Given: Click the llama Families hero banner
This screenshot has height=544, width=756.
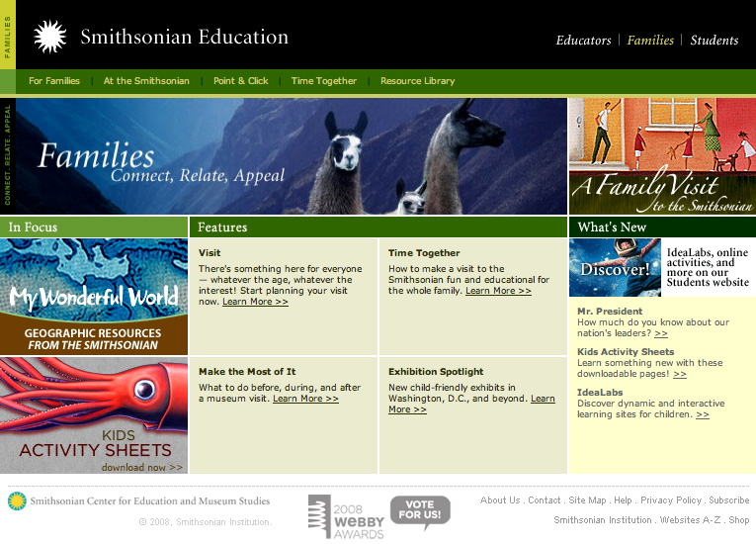Looking at the screenshot, I should point(292,156).
